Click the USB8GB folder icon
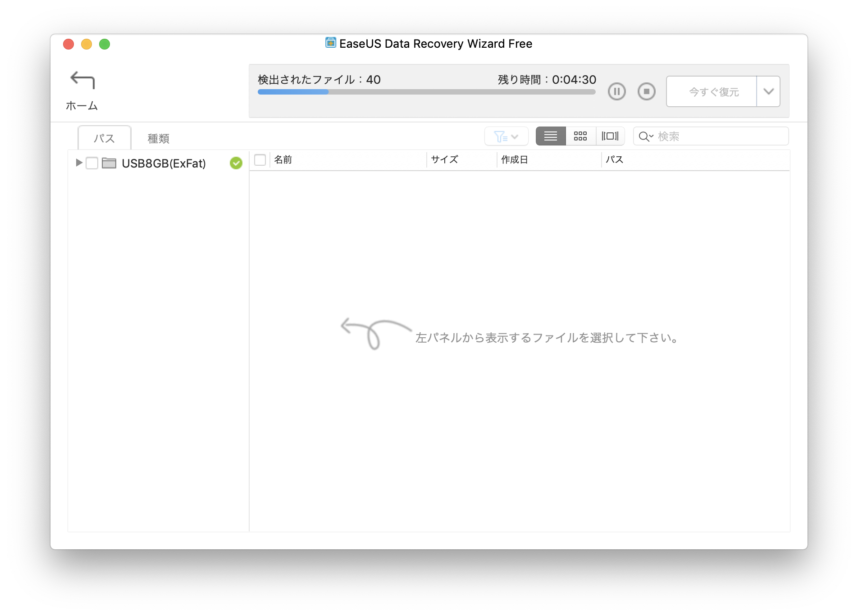Screen dimensions: 858x616 point(109,163)
